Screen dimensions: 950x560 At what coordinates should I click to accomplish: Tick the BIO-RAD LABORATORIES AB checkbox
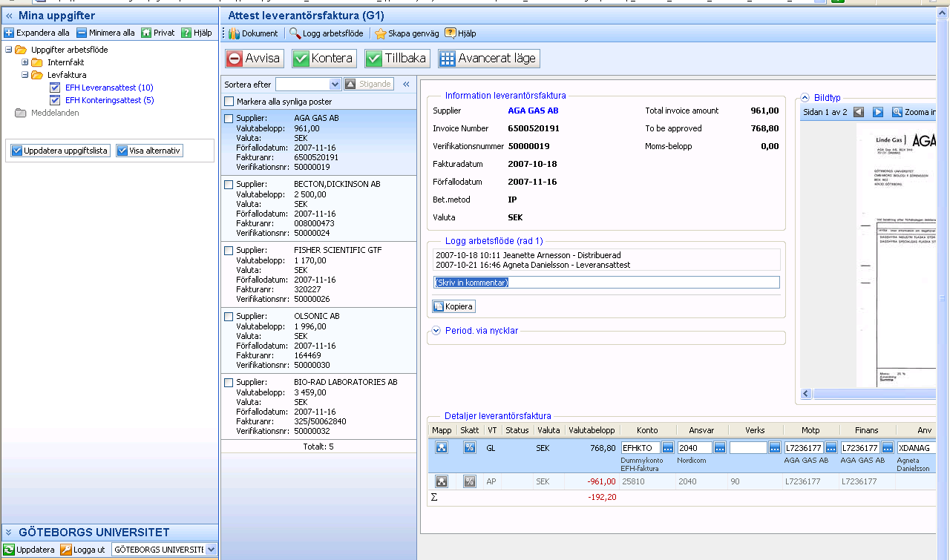click(229, 383)
